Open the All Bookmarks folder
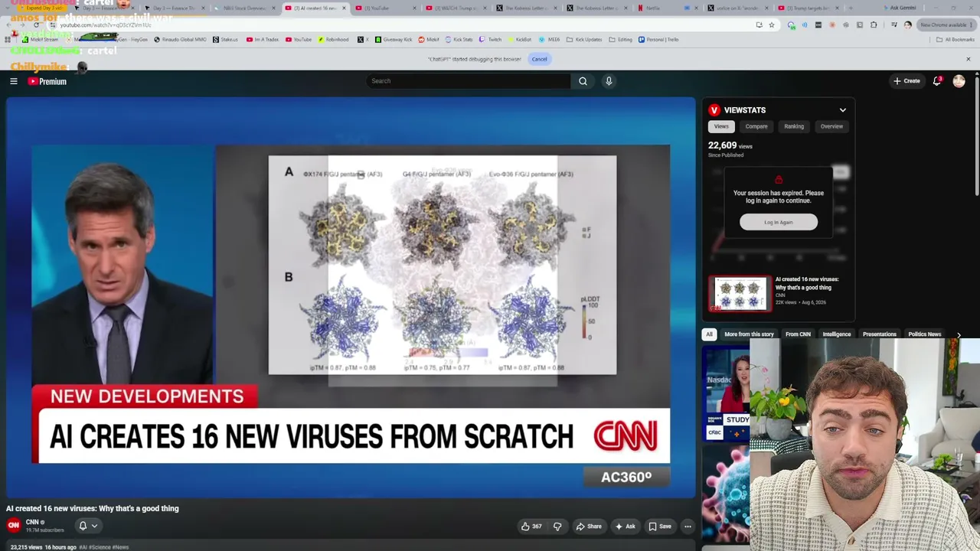 point(955,40)
